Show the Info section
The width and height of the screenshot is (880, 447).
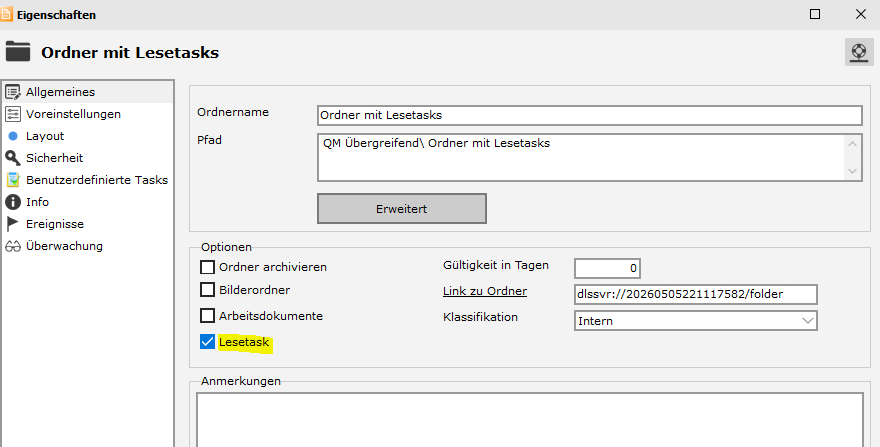point(88,202)
